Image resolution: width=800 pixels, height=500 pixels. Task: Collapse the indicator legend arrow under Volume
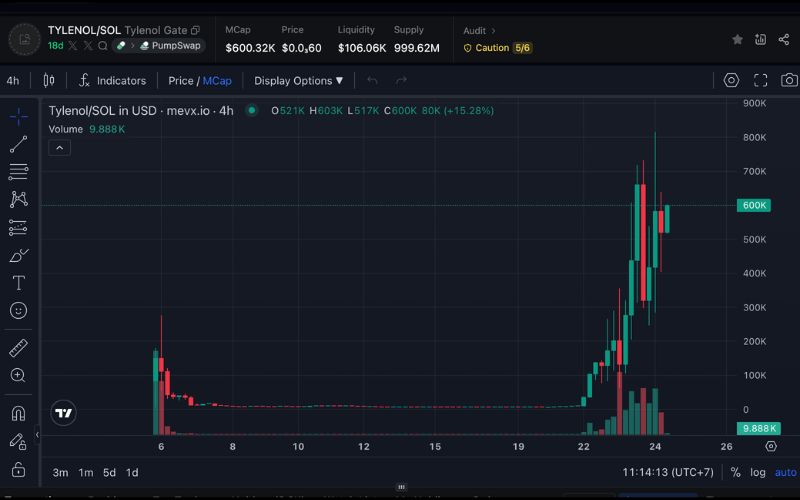coord(59,148)
